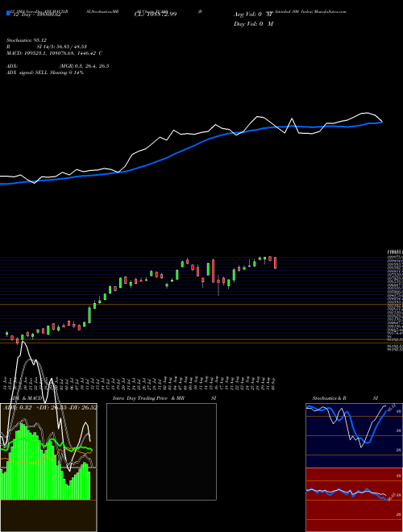Click the last red candlestick on the right
Image resolution: width=403 pixels, height=532 pixels.
276,263
